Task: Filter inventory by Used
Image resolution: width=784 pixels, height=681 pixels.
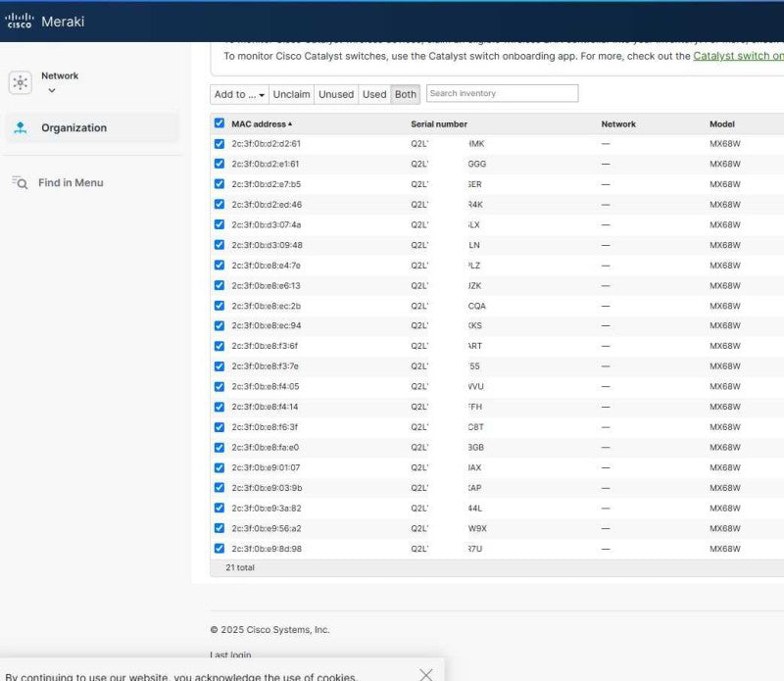Action: [x=374, y=94]
